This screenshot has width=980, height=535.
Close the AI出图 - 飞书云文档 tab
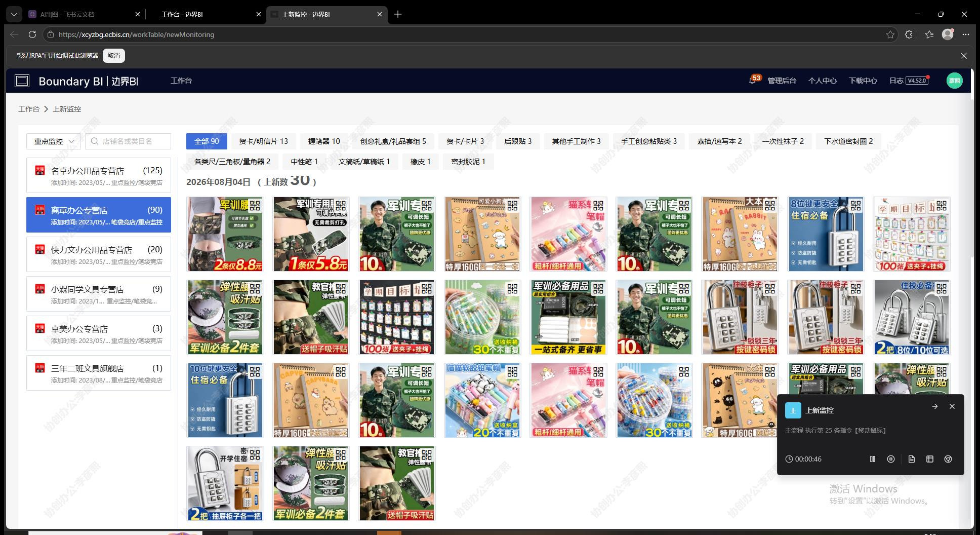pyautogui.click(x=138, y=15)
